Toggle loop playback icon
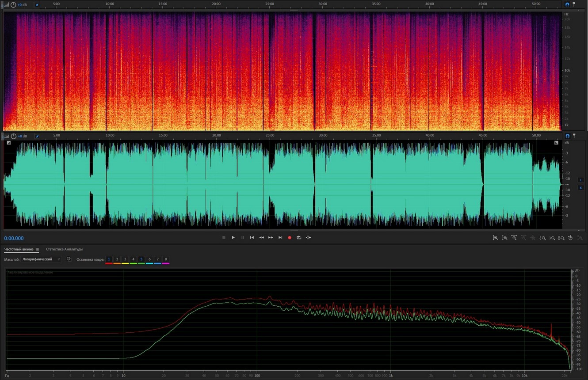This screenshot has width=588, height=380. tap(299, 238)
